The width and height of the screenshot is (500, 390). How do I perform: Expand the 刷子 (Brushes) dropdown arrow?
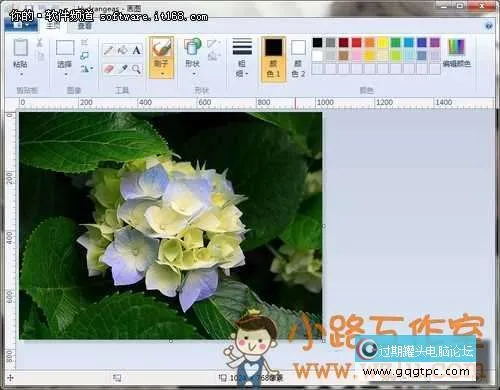pyautogui.click(x=162, y=74)
